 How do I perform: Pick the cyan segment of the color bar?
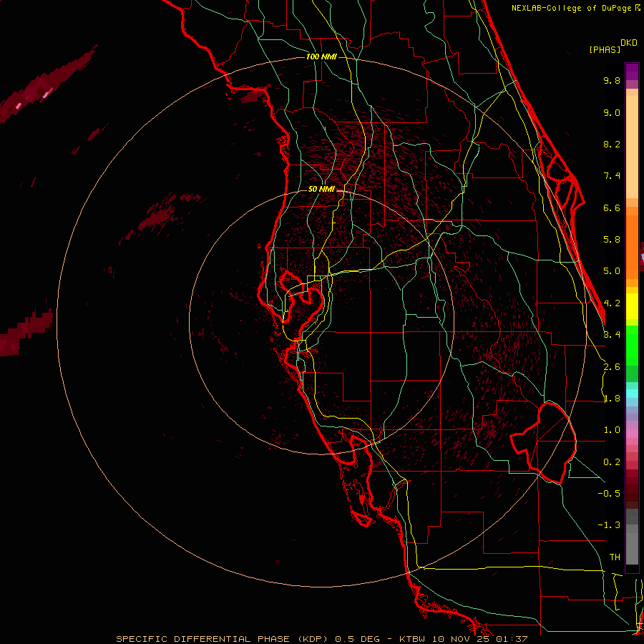(632, 394)
